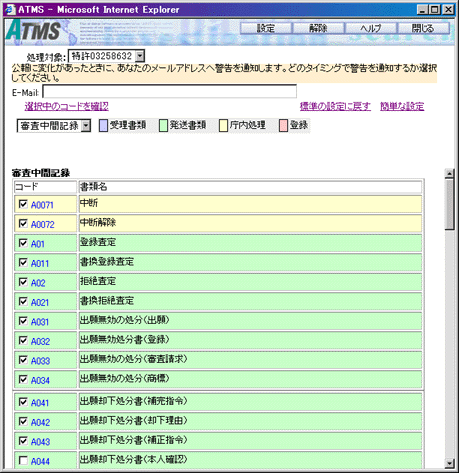Viewport: 459px width, 473px height.
Task: Enable the unchecked A044 checkbox
Action: (23, 461)
